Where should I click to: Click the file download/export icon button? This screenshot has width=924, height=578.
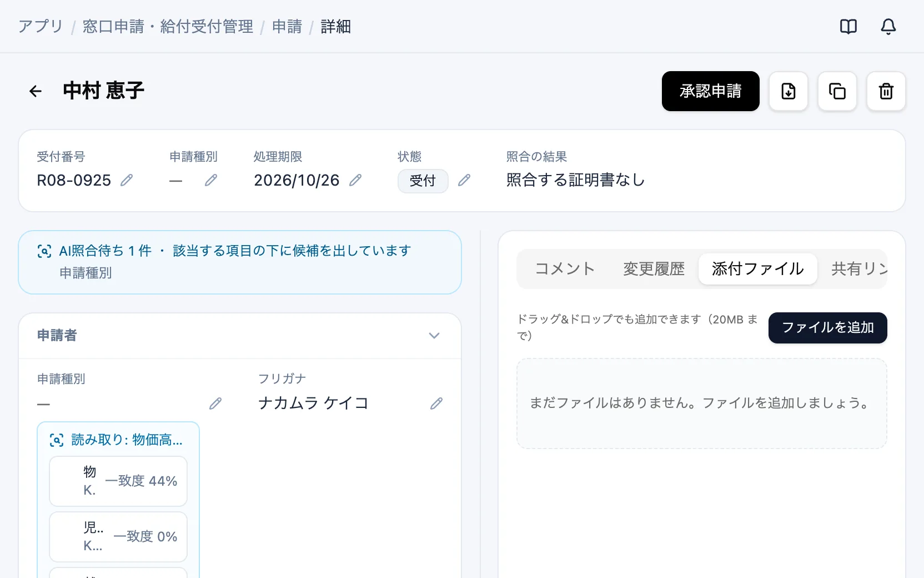tap(789, 91)
